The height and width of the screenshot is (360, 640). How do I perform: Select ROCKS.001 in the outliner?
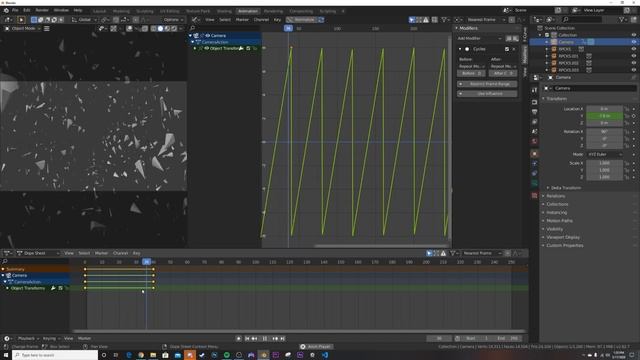pyautogui.click(x=568, y=56)
